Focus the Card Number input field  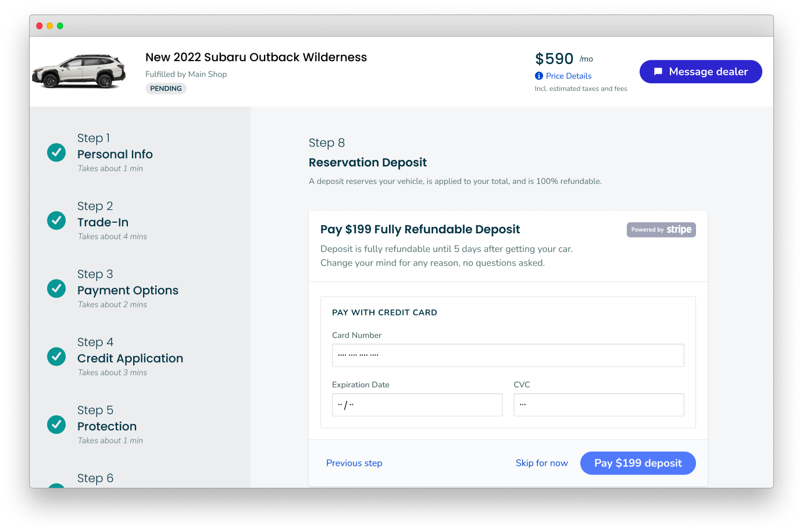[x=508, y=355]
